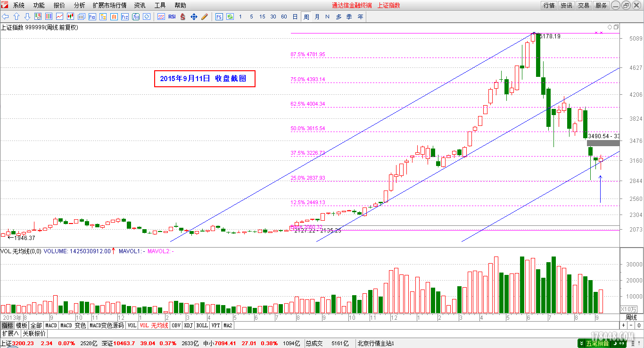Select the MA2 indicator tab
The image size is (644, 348).
[228, 325]
